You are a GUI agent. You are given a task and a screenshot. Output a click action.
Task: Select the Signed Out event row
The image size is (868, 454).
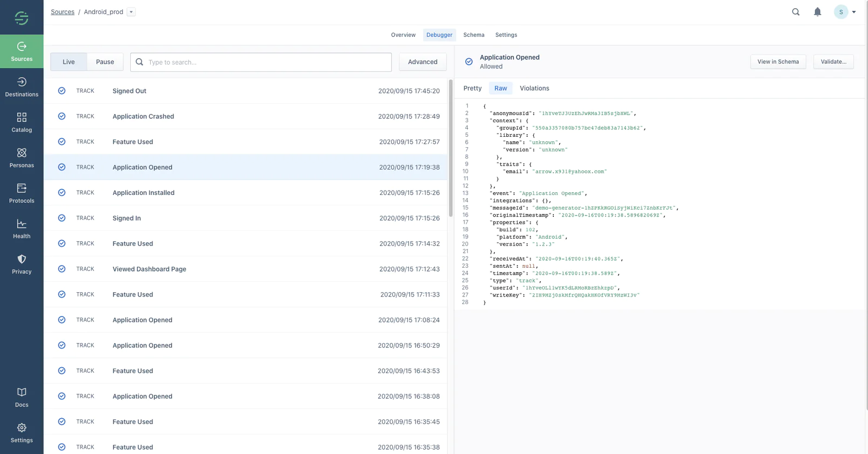(x=245, y=91)
